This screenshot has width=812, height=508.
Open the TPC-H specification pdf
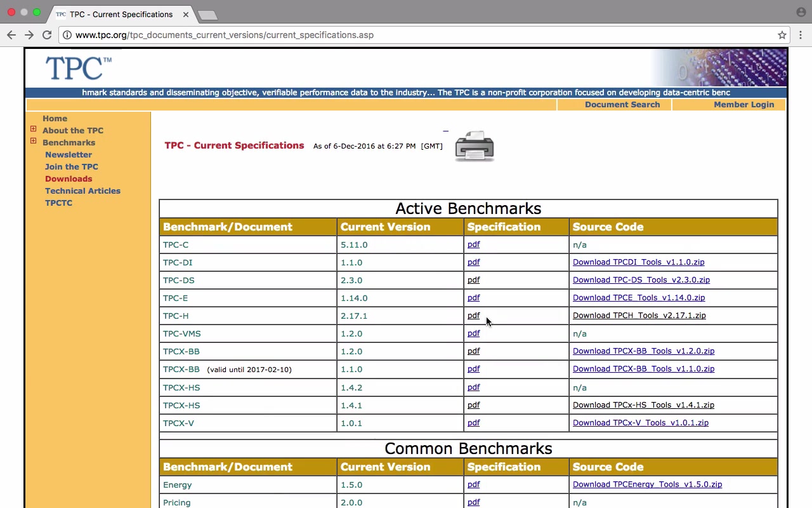click(x=473, y=316)
